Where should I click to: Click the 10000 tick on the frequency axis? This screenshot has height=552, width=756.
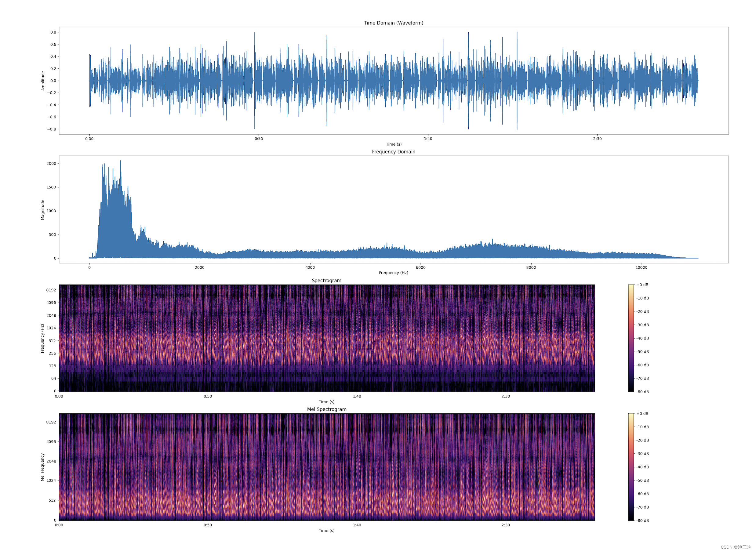(x=641, y=267)
